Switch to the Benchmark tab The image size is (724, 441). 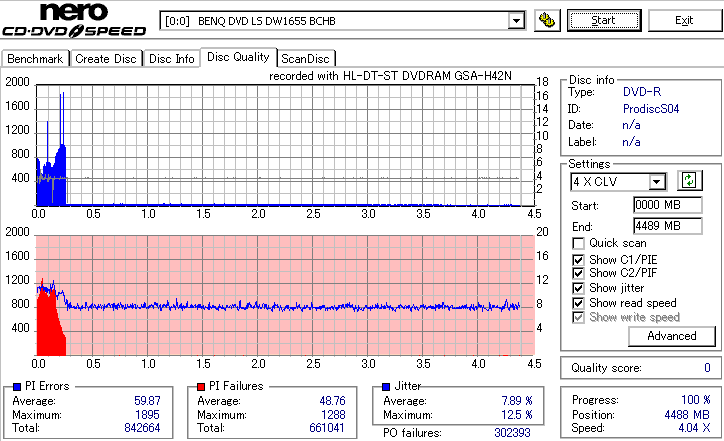35,59
